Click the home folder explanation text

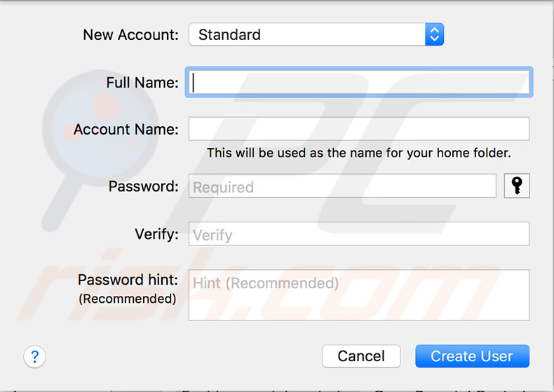tap(358, 152)
